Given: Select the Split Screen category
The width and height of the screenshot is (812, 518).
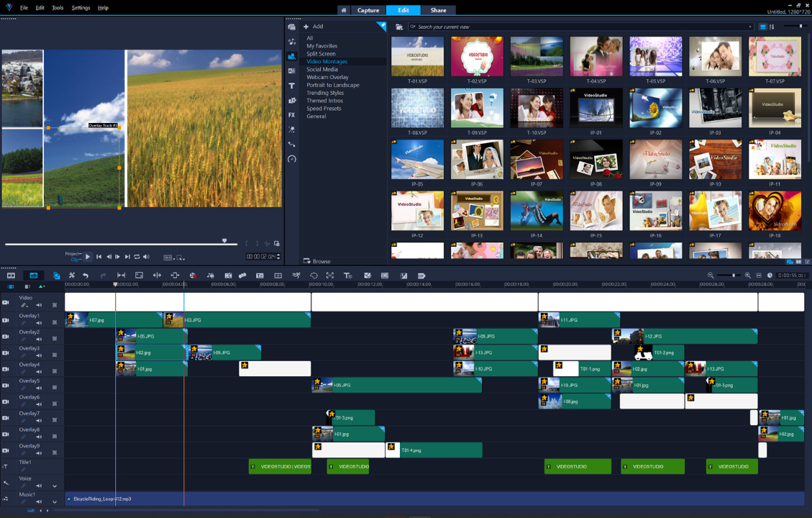Looking at the screenshot, I should [321, 54].
